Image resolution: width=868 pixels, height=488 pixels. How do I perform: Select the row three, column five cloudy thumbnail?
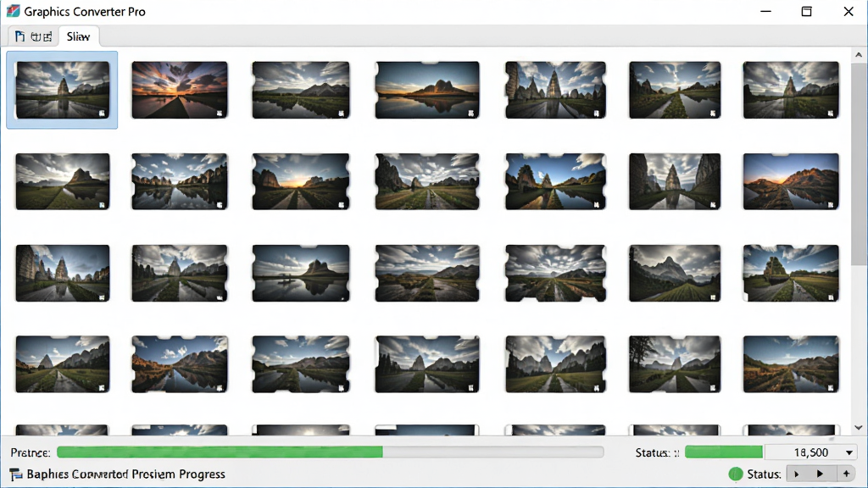coord(555,274)
